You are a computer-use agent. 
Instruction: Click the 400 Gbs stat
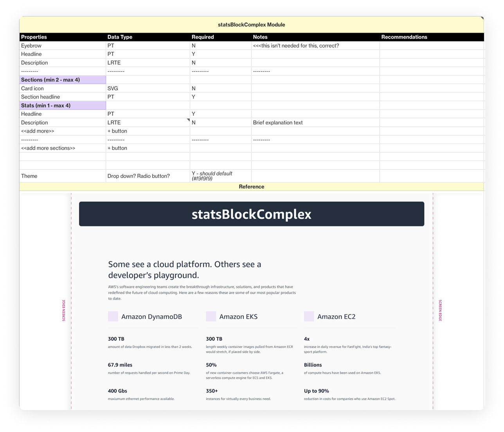tap(117, 391)
